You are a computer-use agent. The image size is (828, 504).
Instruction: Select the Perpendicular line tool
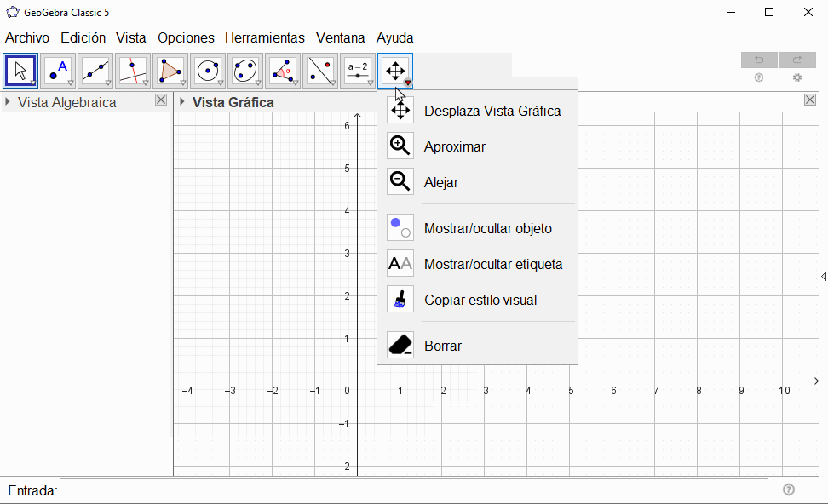[133, 71]
